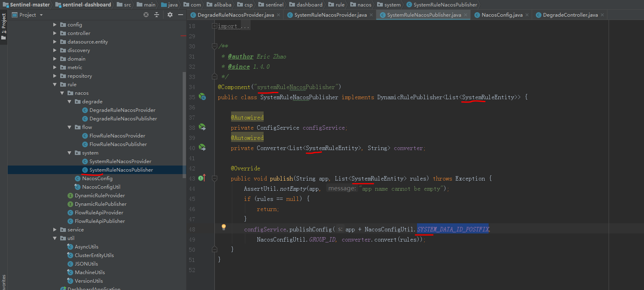Open JSONUtils class in tree
The width and height of the screenshot is (644, 290).
pos(83,264)
